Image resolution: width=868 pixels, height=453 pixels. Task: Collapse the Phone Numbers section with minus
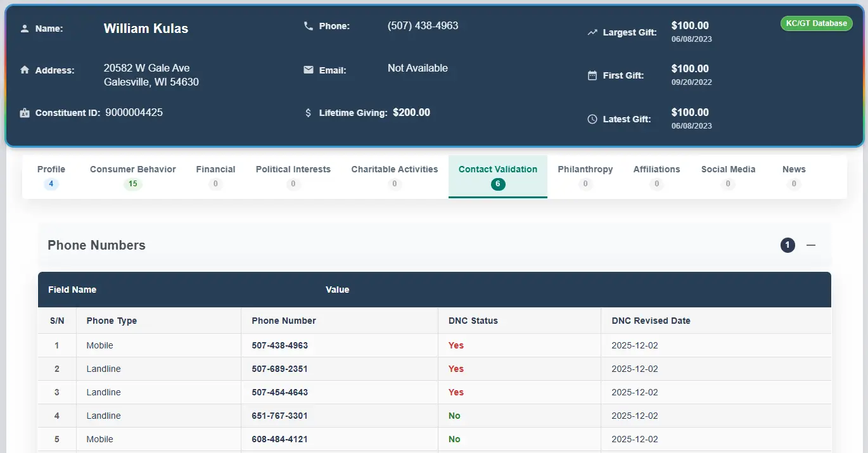click(x=811, y=245)
